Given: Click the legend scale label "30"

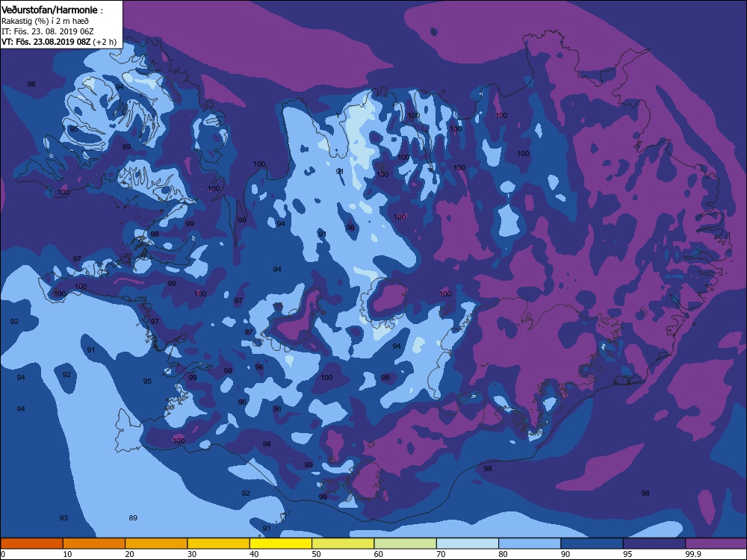Looking at the screenshot, I should point(192,554).
